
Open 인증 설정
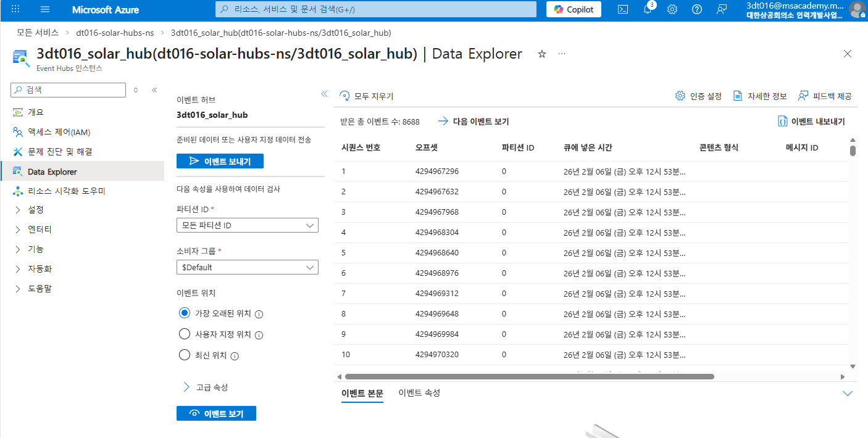[699, 96]
